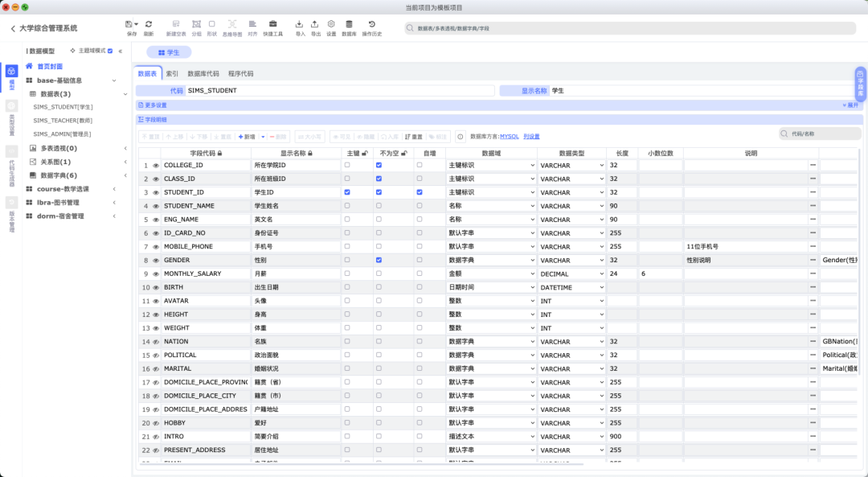Viewport: 868px width, 477px height.
Task: Open 数据类型 dropdown for MONTHLY_SALARY row
Action: pyautogui.click(x=571, y=273)
